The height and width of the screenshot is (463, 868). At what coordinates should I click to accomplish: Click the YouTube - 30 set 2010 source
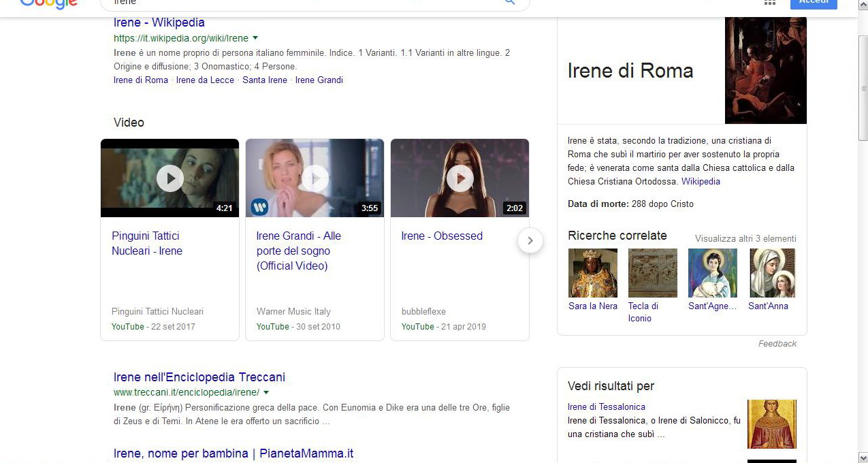tap(298, 327)
